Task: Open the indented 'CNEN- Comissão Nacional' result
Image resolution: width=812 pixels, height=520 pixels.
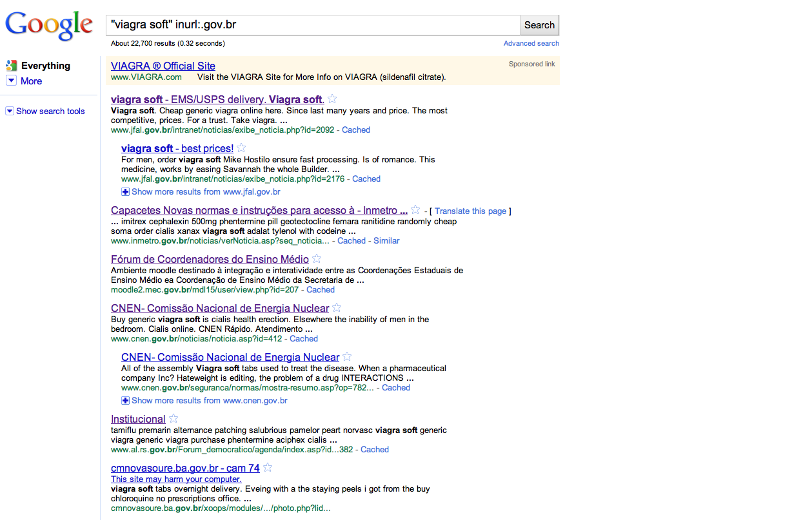Action: coord(230,357)
